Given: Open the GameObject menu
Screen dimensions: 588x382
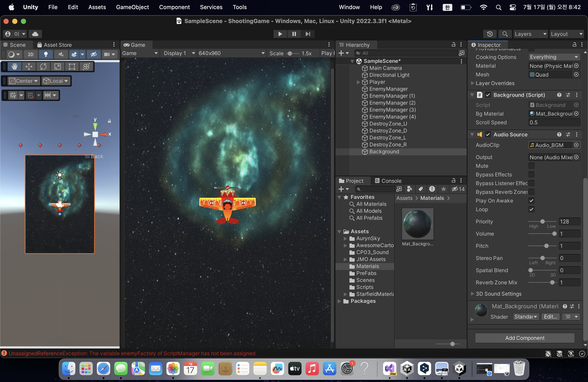Looking at the screenshot, I should coord(132,7).
